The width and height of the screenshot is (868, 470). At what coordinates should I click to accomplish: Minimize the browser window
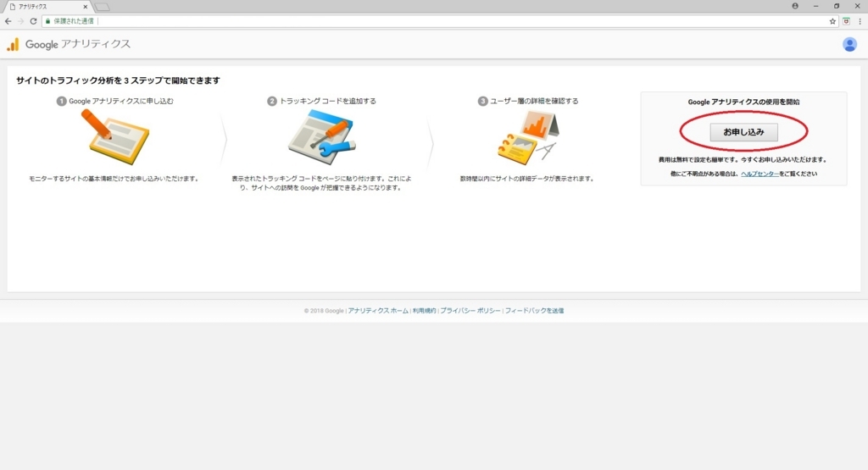coord(816,6)
